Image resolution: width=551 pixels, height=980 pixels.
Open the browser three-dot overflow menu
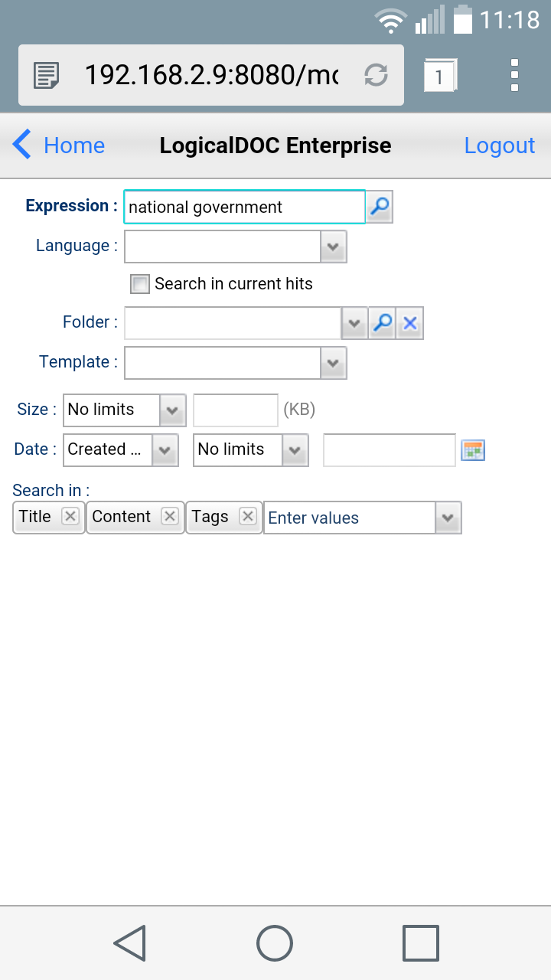pos(514,75)
